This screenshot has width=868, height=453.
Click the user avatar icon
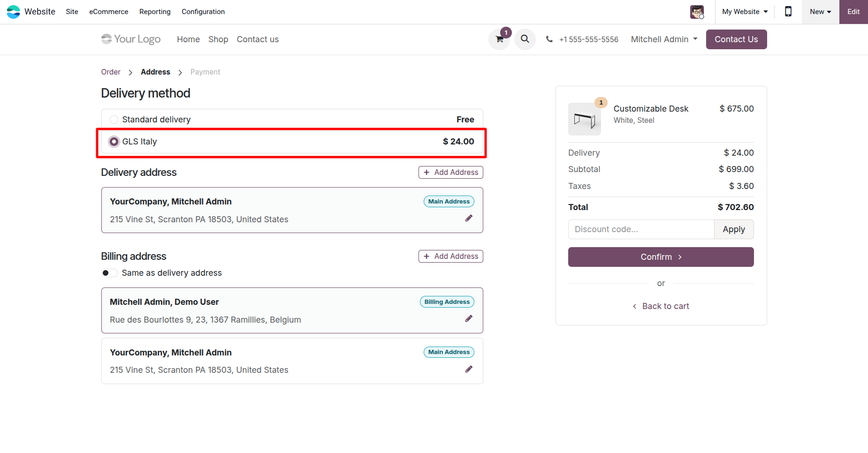697,12
